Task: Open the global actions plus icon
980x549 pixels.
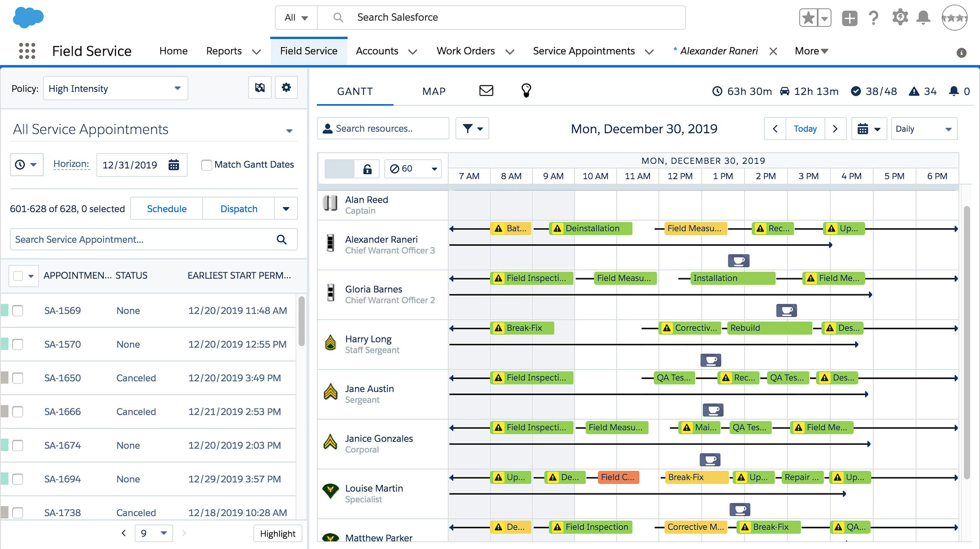Action: pyautogui.click(x=849, y=18)
